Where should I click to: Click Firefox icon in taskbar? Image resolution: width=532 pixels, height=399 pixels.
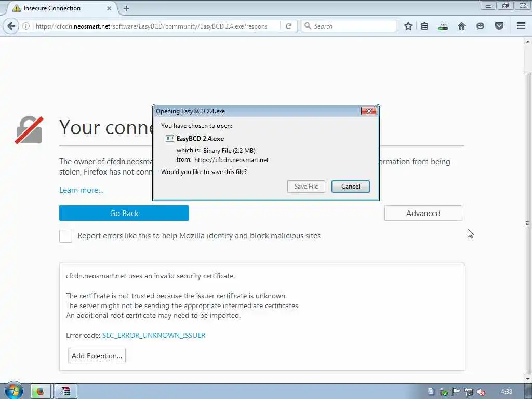click(41, 392)
